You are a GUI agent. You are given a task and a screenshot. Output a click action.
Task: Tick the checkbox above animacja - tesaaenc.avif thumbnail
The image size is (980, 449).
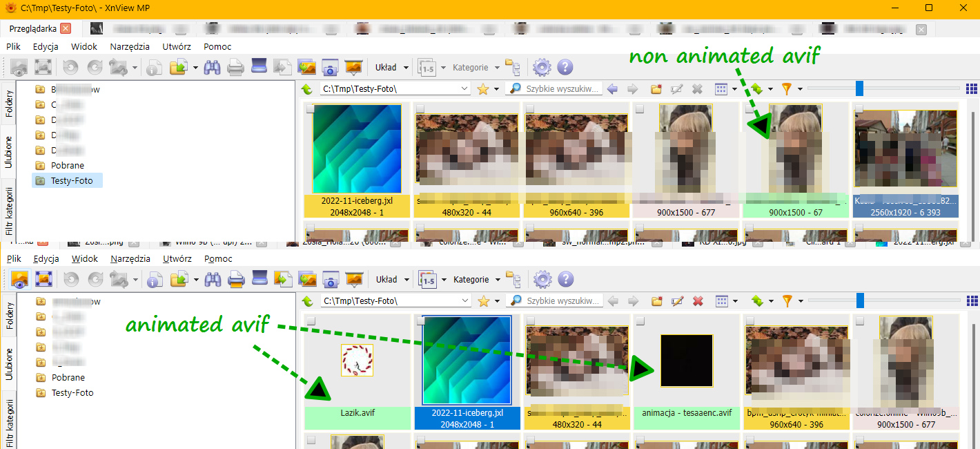tap(640, 321)
